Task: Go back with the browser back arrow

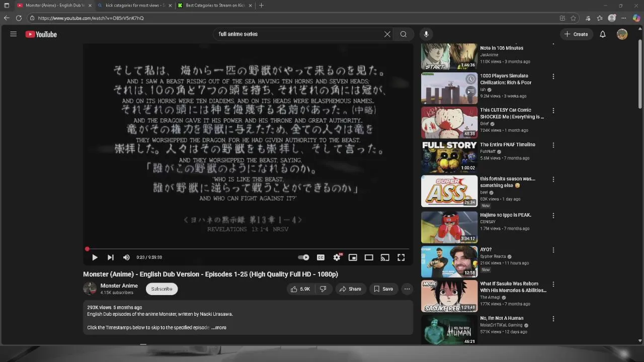Action: [7, 18]
